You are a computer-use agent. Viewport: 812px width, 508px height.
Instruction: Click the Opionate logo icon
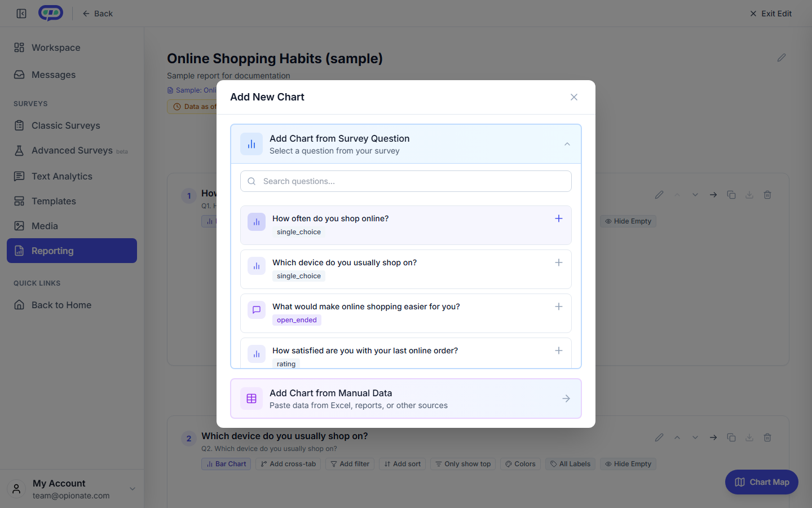tap(51, 13)
